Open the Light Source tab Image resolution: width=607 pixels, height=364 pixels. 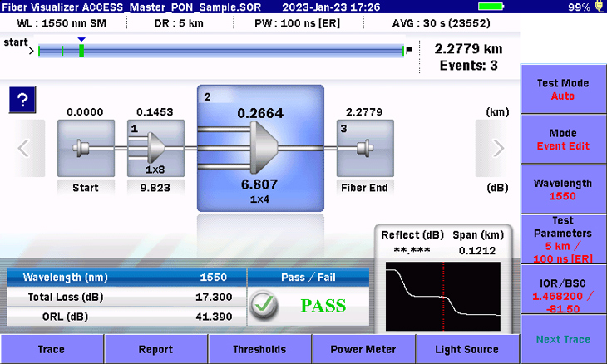pos(467,349)
